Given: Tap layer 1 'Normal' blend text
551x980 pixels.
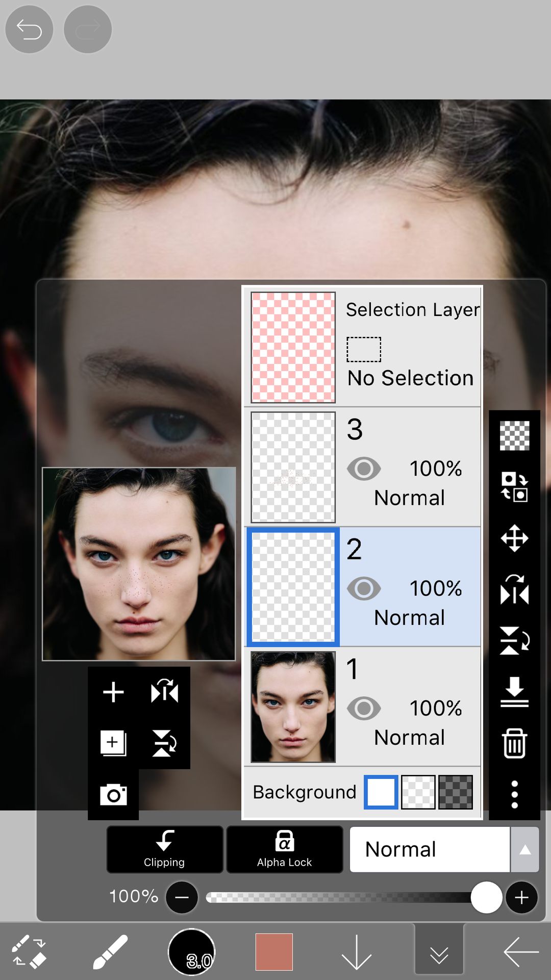Looking at the screenshot, I should tap(410, 738).
